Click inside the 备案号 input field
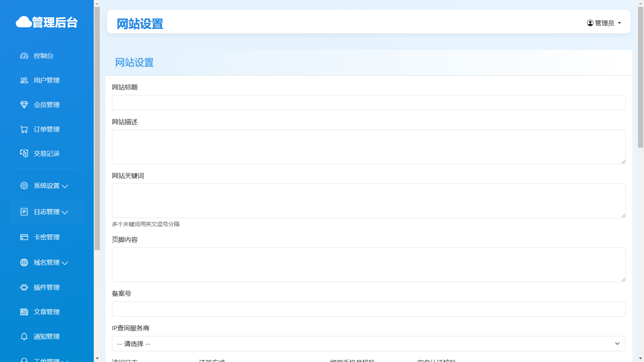Screen dimensions: 644x362 click(368, 309)
